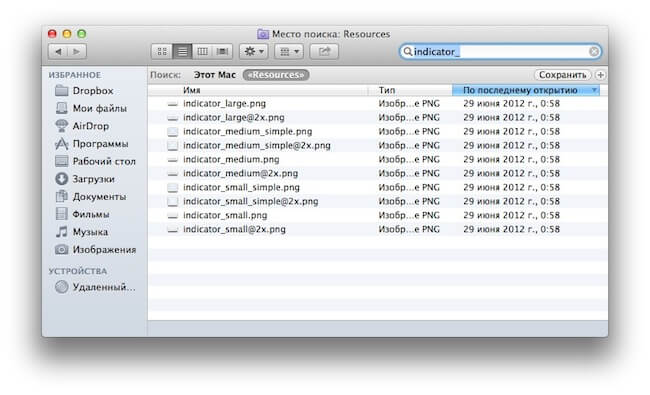Click the ИЗБРАННОЕ sidebar heading

point(75,75)
